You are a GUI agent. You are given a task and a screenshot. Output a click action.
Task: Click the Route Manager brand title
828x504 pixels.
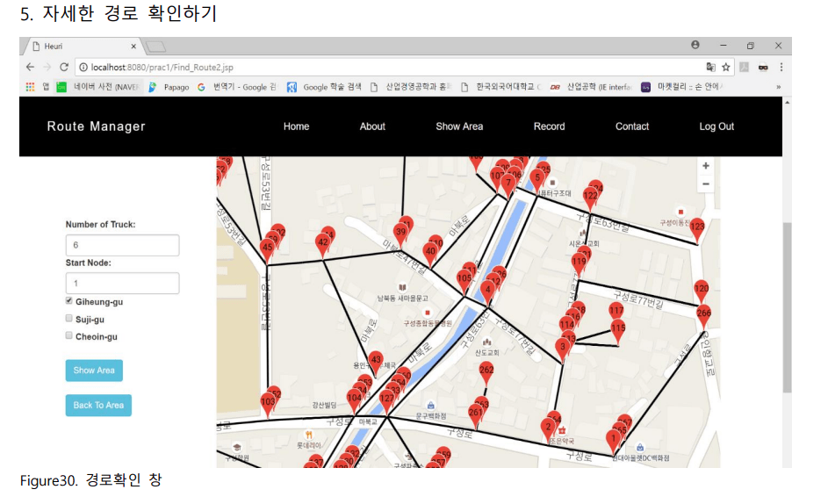click(x=96, y=126)
